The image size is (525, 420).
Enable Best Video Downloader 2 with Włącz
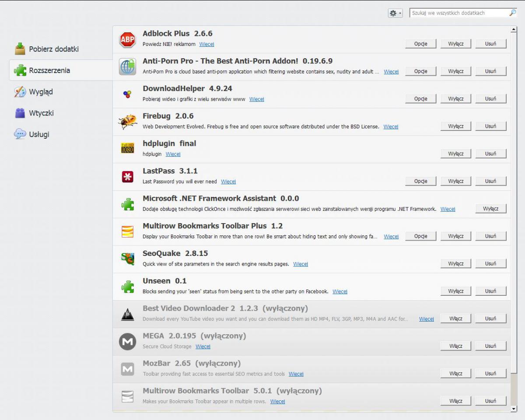456,318
